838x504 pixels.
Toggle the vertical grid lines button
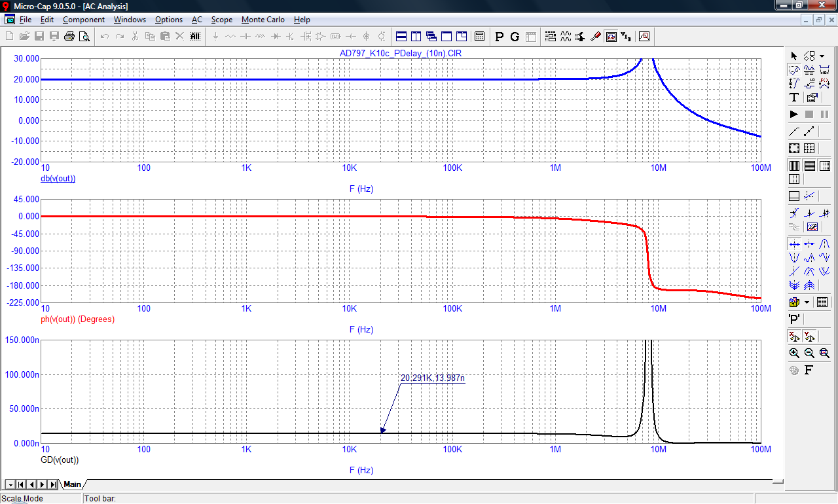[x=794, y=166]
